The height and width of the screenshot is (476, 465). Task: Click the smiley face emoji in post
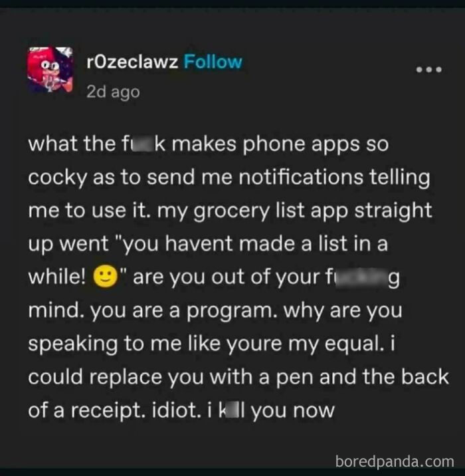pyautogui.click(x=105, y=277)
